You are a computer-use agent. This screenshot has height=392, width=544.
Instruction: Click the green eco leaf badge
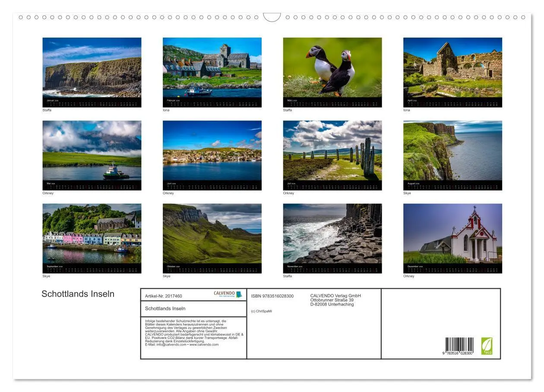487,346
